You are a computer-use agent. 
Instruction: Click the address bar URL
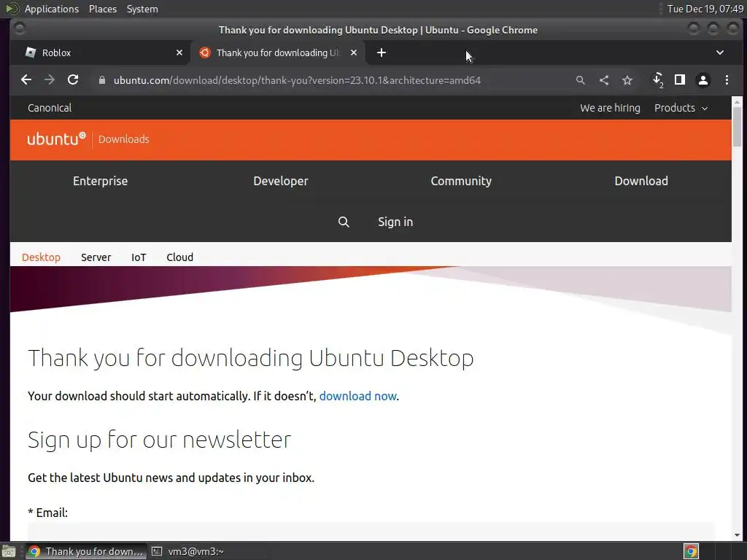pos(297,80)
